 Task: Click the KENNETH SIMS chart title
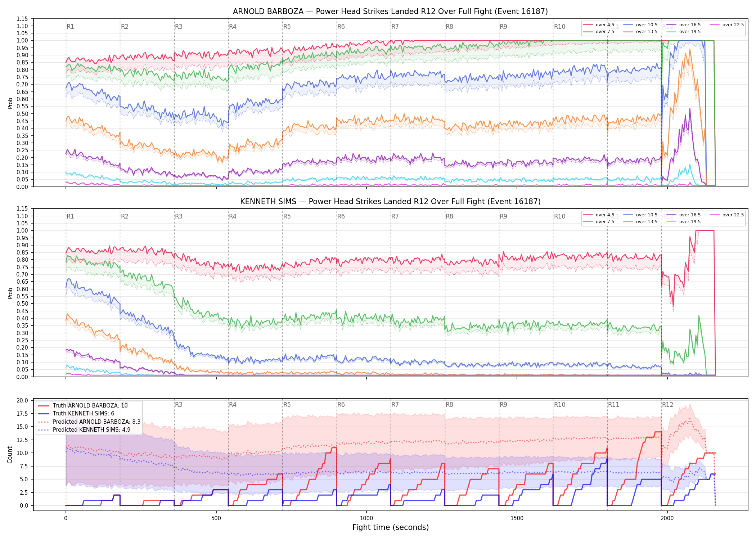pos(390,202)
